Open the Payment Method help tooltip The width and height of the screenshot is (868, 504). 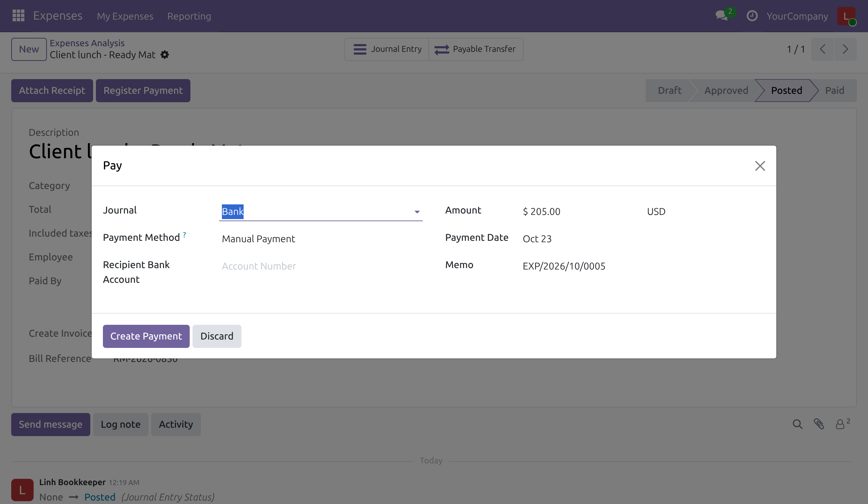pyautogui.click(x=184, y=234)
